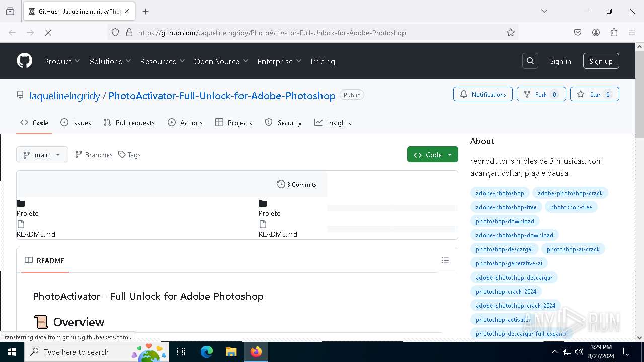
Task: Open the main branch selector dropdown
Action: tap(42, 155)
